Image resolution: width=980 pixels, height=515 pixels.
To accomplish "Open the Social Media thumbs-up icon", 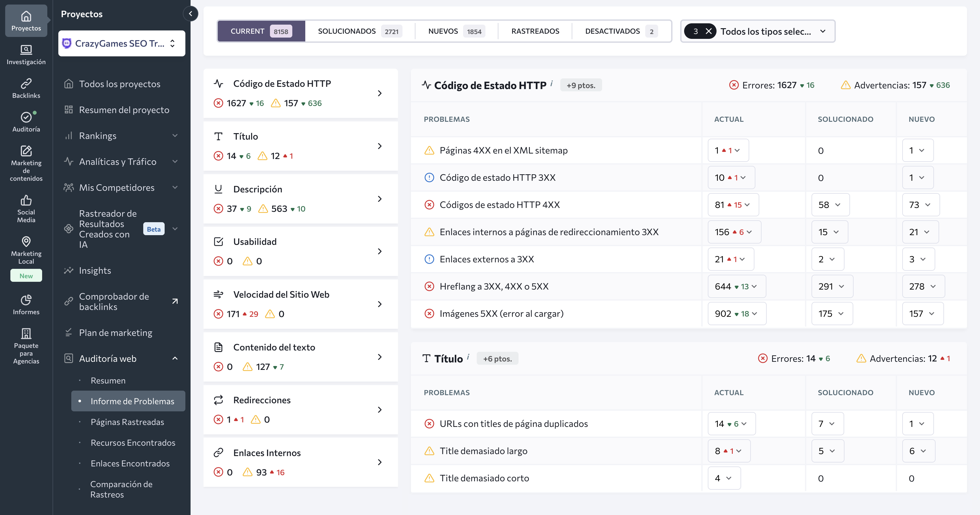I will pos(26,200).
